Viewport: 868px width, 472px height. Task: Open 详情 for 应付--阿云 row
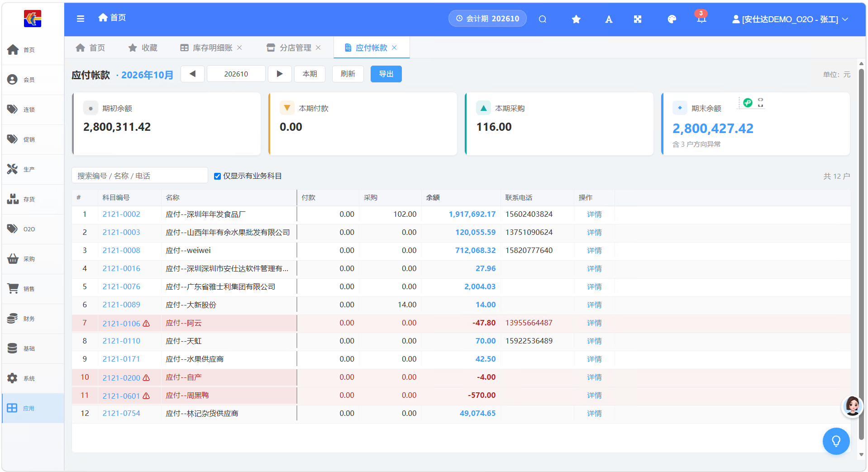[x=594, y=323]
